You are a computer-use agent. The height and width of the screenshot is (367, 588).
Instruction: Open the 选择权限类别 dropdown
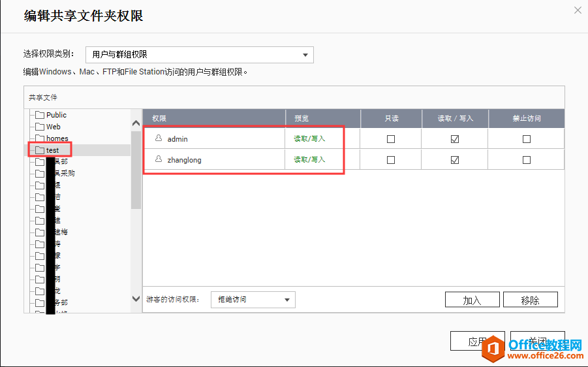click(x=200, y=55)
